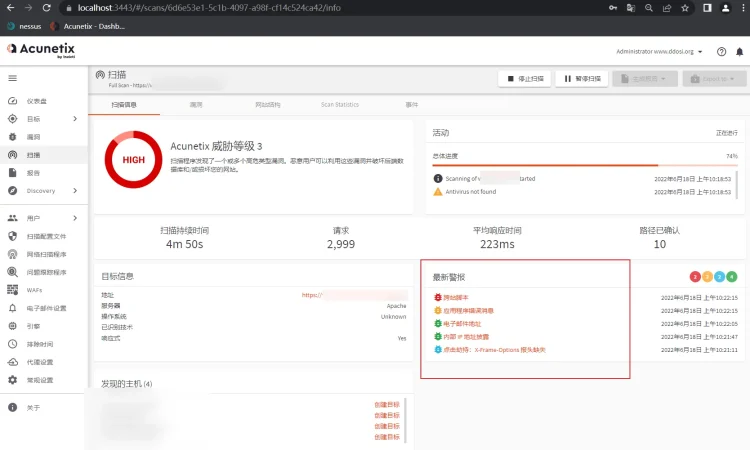Click the 停止扫描 stop scan button

(525, 78)
